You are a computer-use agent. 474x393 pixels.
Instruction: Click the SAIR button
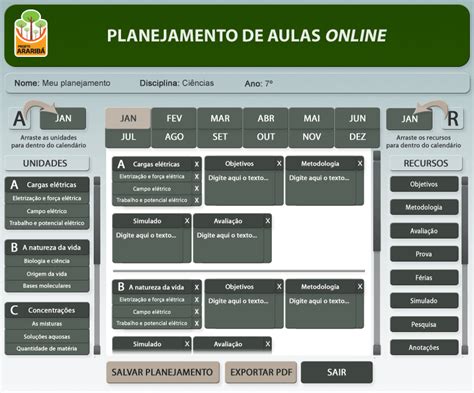(337, 372)
